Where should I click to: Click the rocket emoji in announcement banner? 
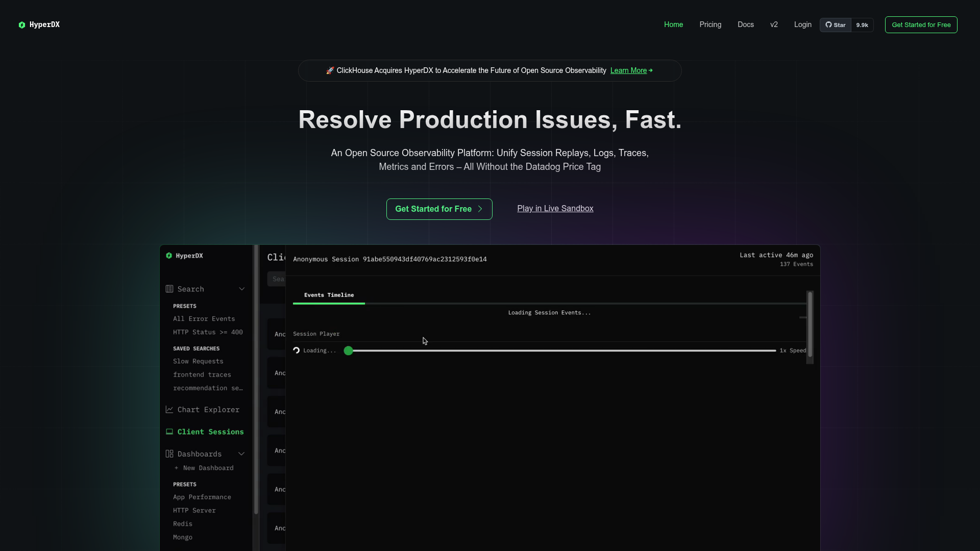coord(330,70)
